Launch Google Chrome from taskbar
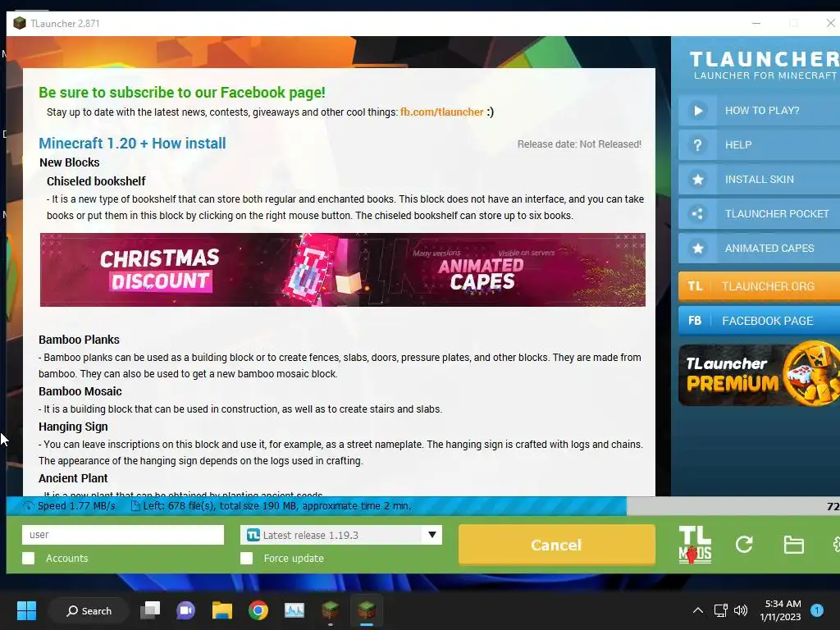The image size is (840, 630). tap(258, 610)
